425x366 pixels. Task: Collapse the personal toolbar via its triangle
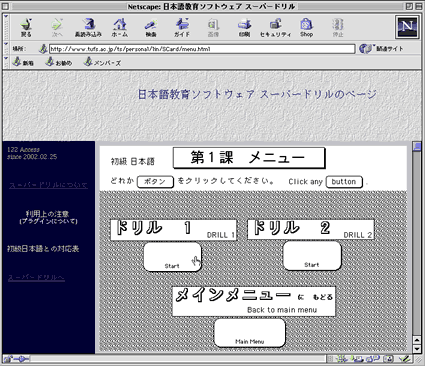point(6,58)
